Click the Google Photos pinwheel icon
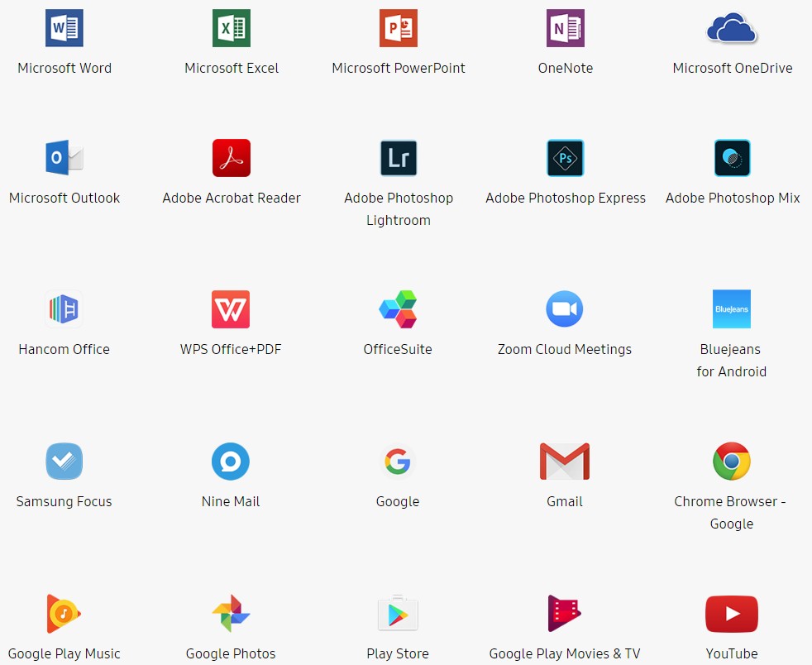This screenshot has height=665, width=812. point(231,613)
